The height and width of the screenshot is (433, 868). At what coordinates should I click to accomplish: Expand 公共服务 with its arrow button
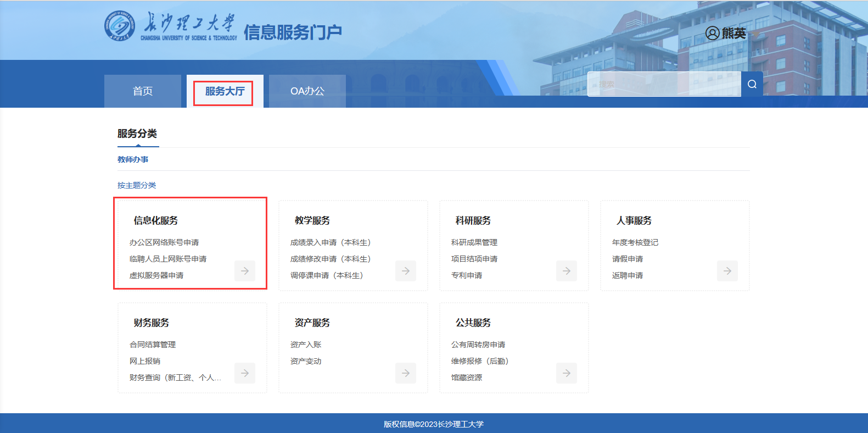567,373
